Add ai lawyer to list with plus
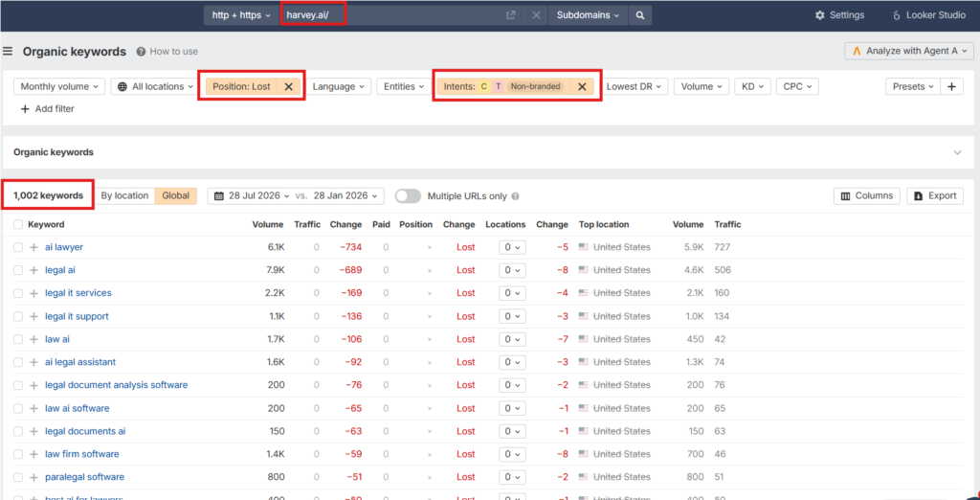The width and height of the screenshot is (980, 500). [x=33, y=247]
